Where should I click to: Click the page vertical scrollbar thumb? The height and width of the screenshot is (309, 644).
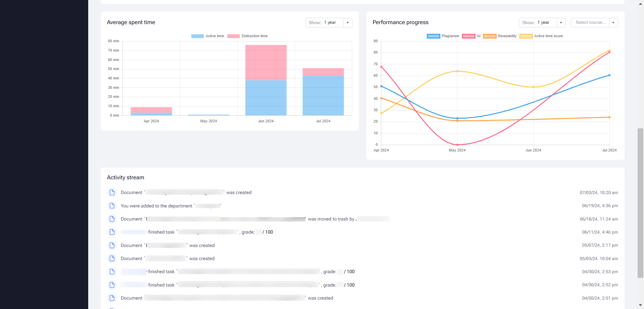pyautogui.click(x=641, y=203)
